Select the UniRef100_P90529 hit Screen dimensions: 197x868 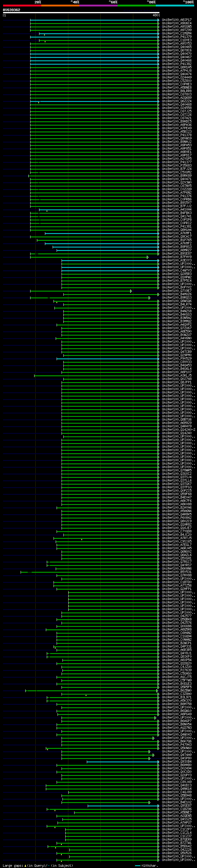177,358
